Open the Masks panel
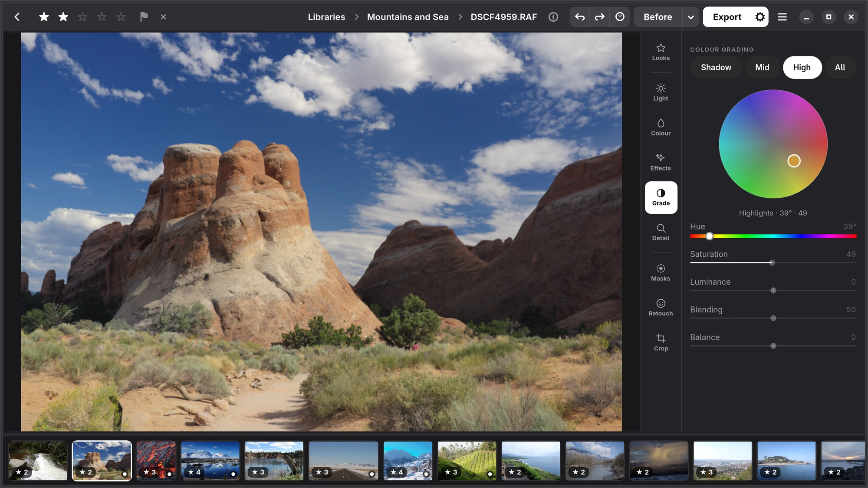 661,273
